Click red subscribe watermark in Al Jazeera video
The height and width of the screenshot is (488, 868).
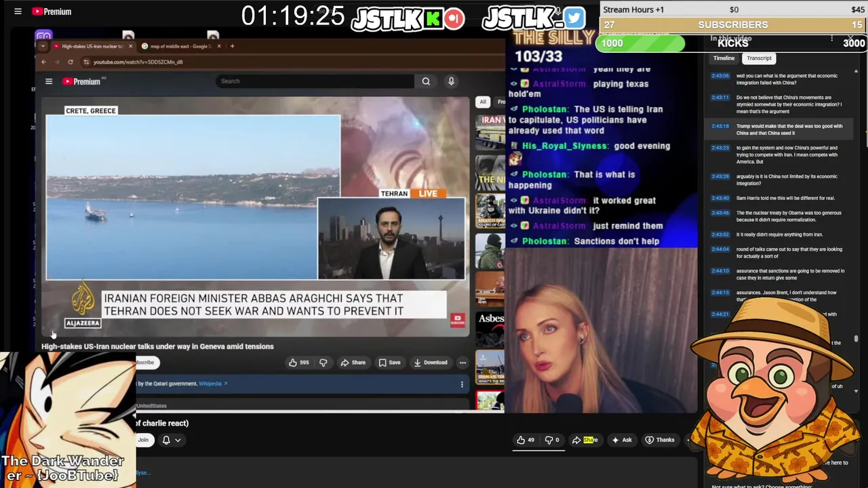pyautogui.click(x=457, y=319)
